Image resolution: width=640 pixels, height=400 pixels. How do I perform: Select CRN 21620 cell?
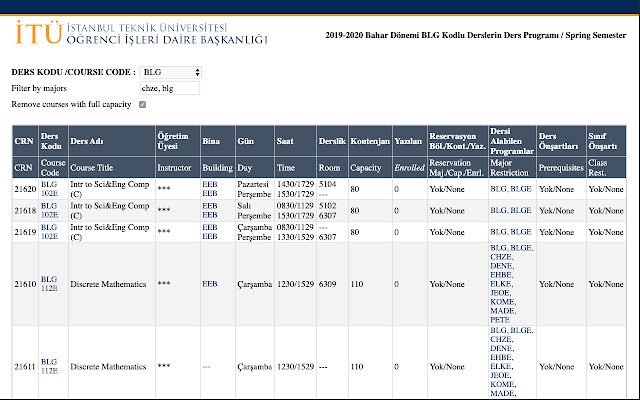25,189
